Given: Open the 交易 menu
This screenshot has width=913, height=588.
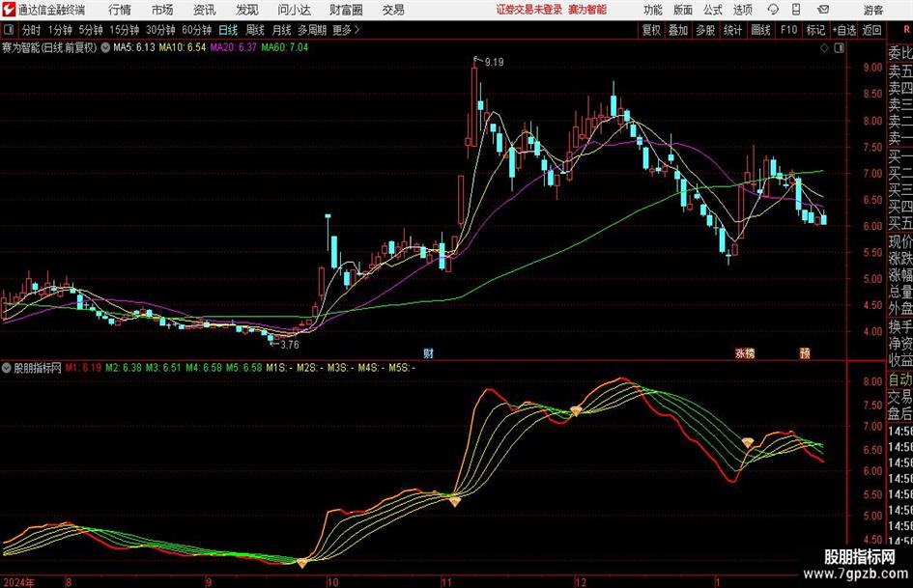Looking at the screenshot, I should (x=393, y=10).
